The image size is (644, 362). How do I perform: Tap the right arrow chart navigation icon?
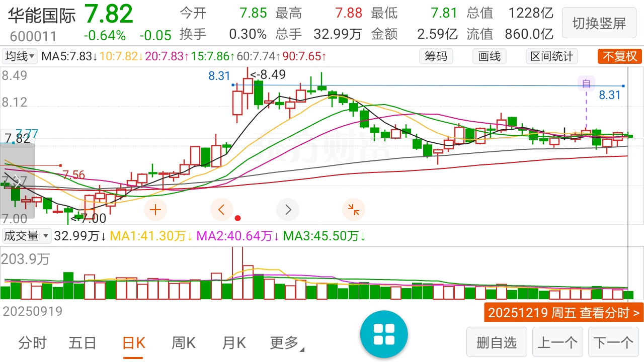point(288,210)
